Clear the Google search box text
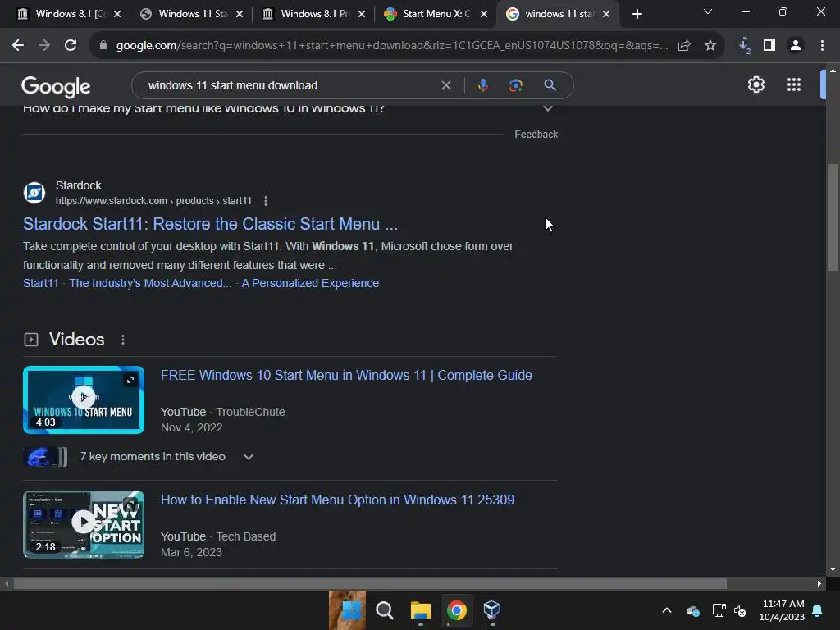 point(445,85)
